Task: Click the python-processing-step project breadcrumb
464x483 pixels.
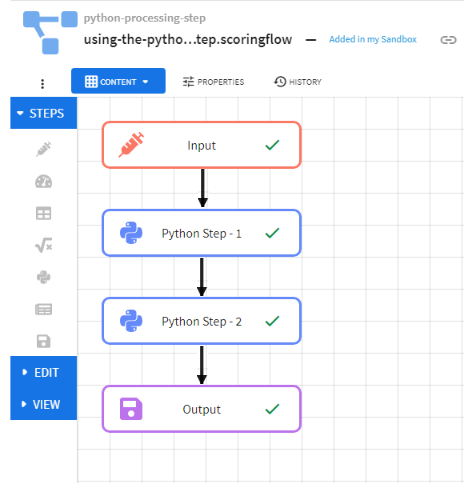Action: coord(145,18)
